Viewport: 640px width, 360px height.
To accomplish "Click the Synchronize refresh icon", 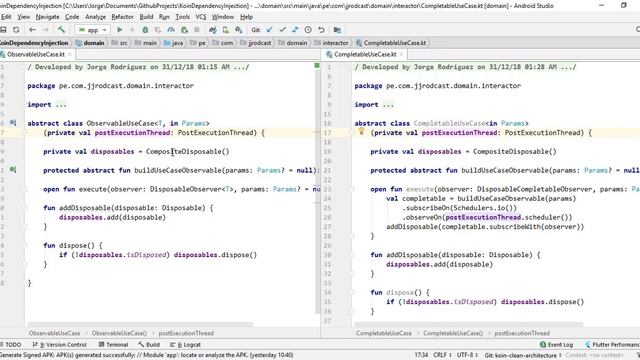I will point(16,30).
